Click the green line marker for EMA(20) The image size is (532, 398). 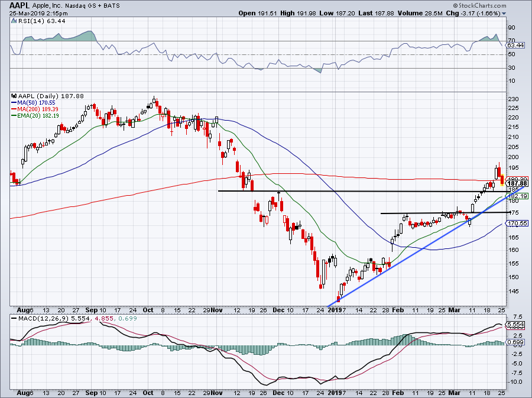point(14,116)
